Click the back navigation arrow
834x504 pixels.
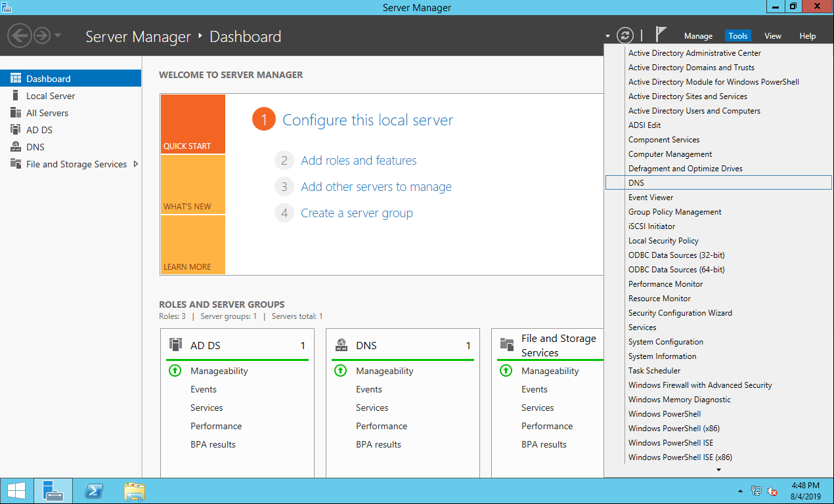[x=20, y=35]
